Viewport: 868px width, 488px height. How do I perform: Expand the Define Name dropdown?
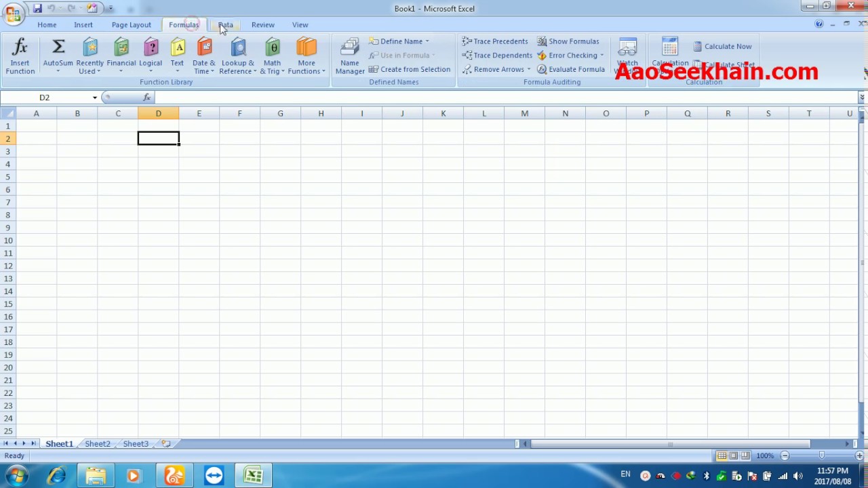(x=427, y=41)
